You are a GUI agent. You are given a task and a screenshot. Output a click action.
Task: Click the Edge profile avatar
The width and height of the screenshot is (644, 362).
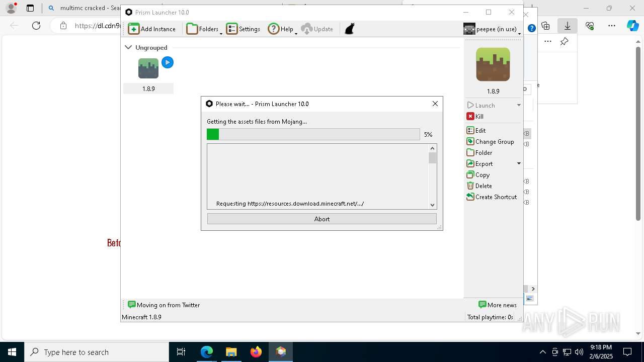(x=11, y=8)
